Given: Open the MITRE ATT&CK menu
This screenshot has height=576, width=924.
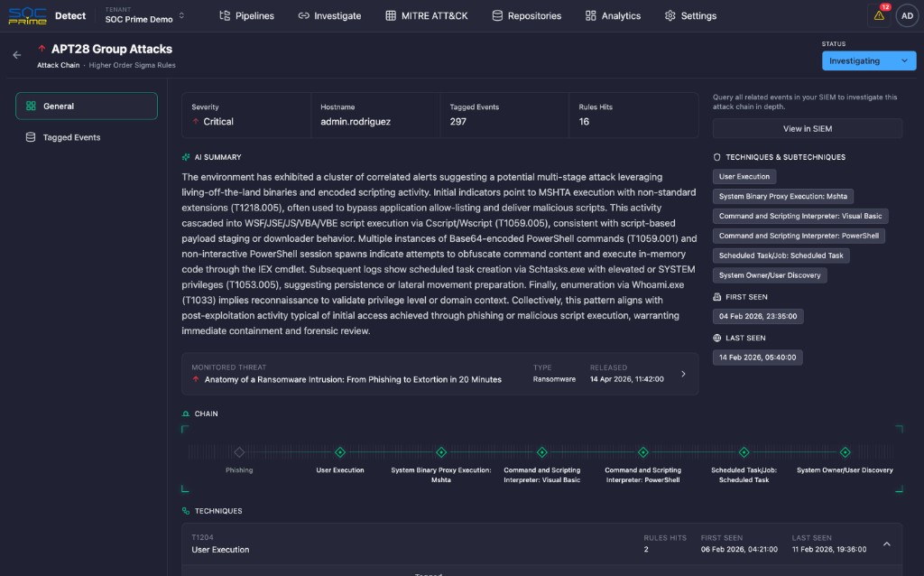Looking at the screenshot, I should click(427, 16).
